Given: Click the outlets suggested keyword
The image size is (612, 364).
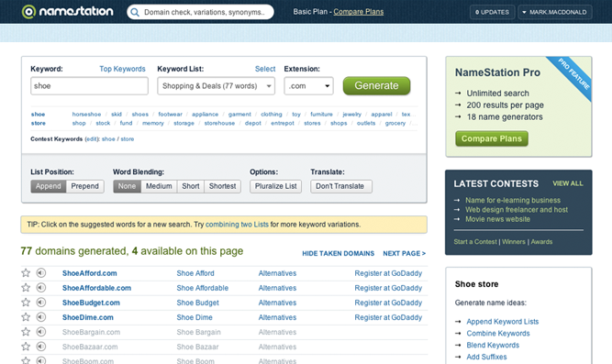Looking at the screenshot, I should pyautogui.click(x=366, y=123).
